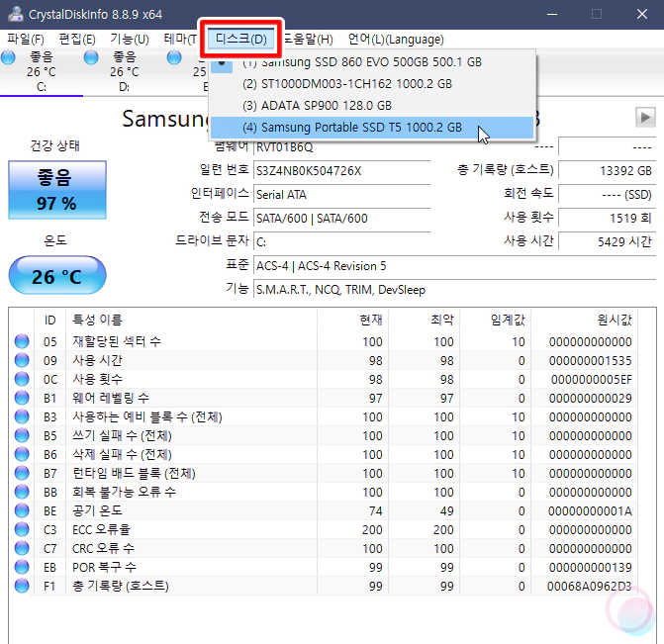664x644 pixels.
Task: Open the 기능(U) menu
Action: pyautogui.click(x=130, y=40)
